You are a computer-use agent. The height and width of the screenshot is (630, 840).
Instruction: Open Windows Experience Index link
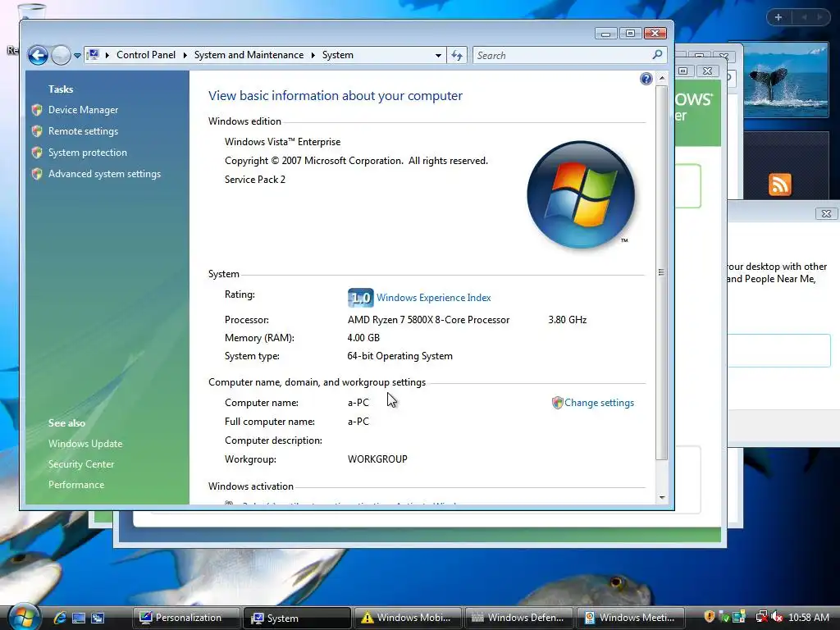coord(433,298)
